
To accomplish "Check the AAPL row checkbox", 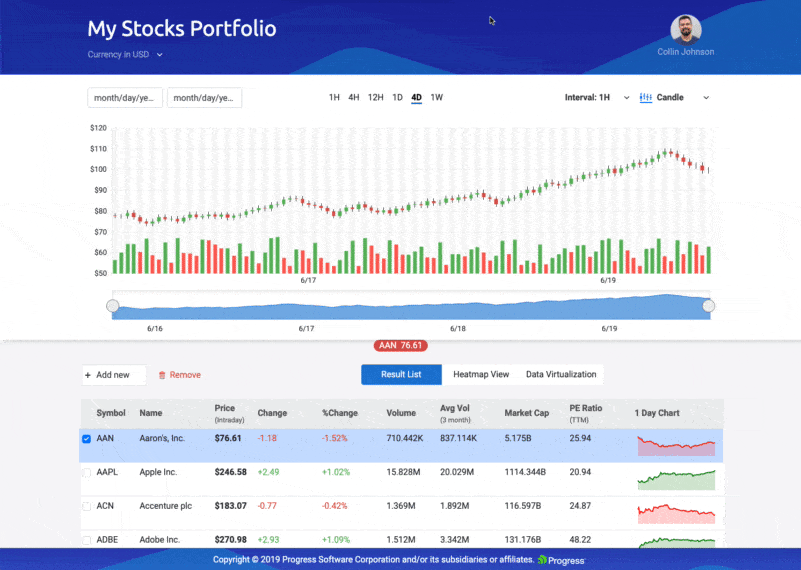I will coord(86,472).
